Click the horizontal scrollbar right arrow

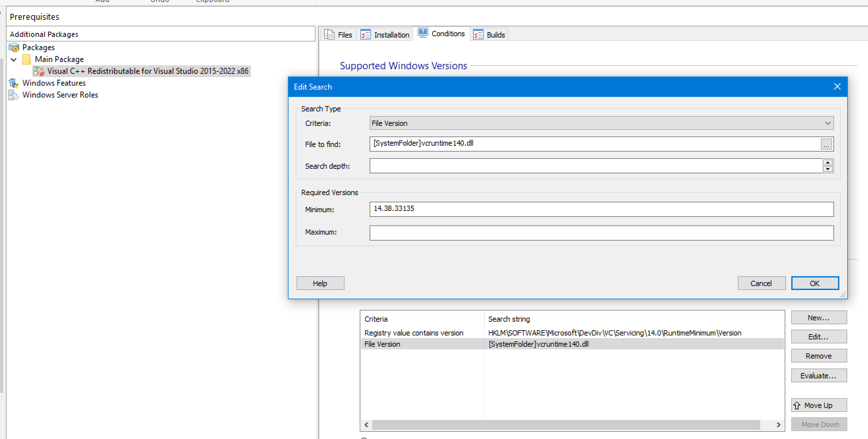tap(778, 424)
